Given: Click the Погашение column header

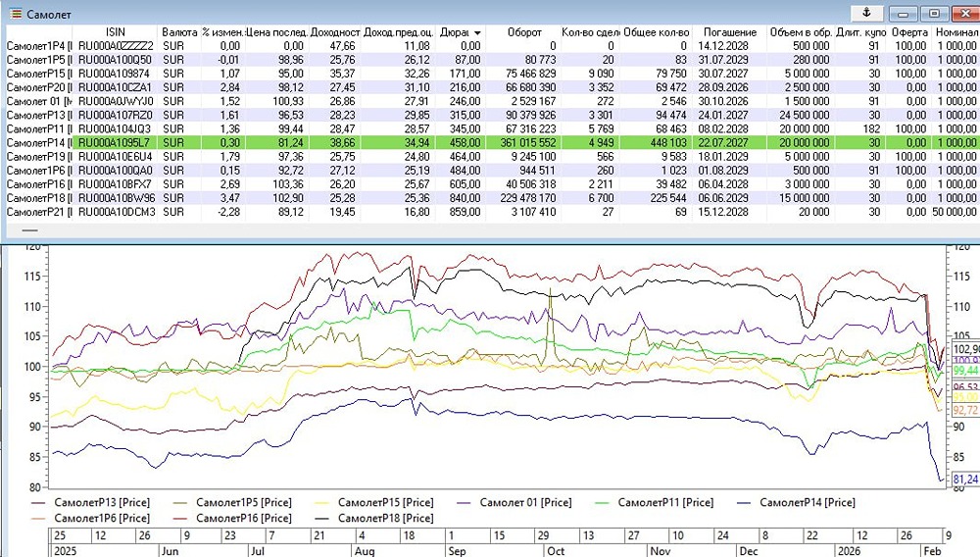Looking at the screenshot, I should click(x=729, y=32).
